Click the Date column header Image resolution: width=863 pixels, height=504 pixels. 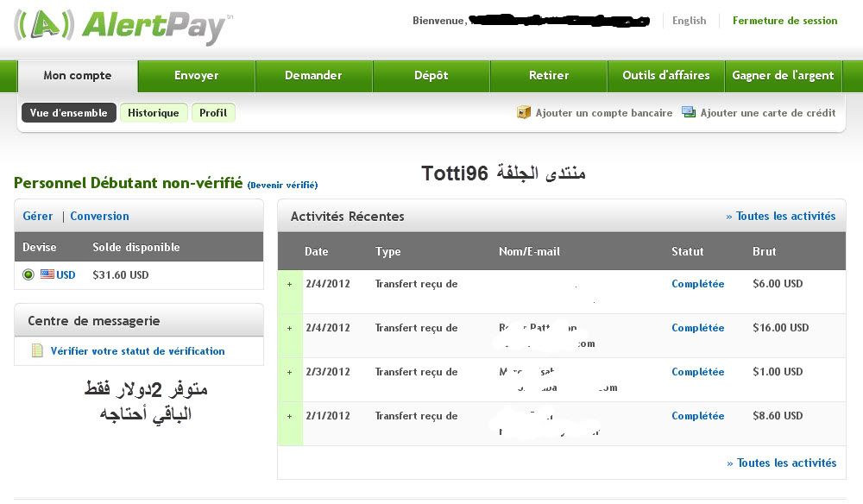coord(317,251)
